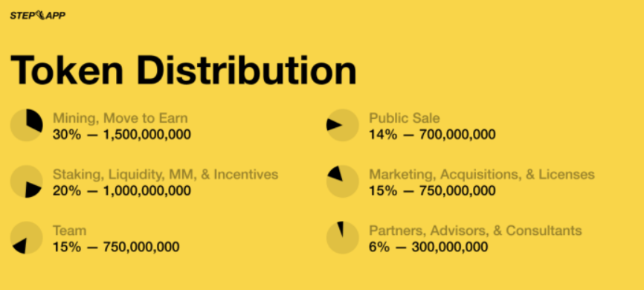Select the Marketing and Acquisitions pie icon
644x290 pixels.
pos(343,181)
